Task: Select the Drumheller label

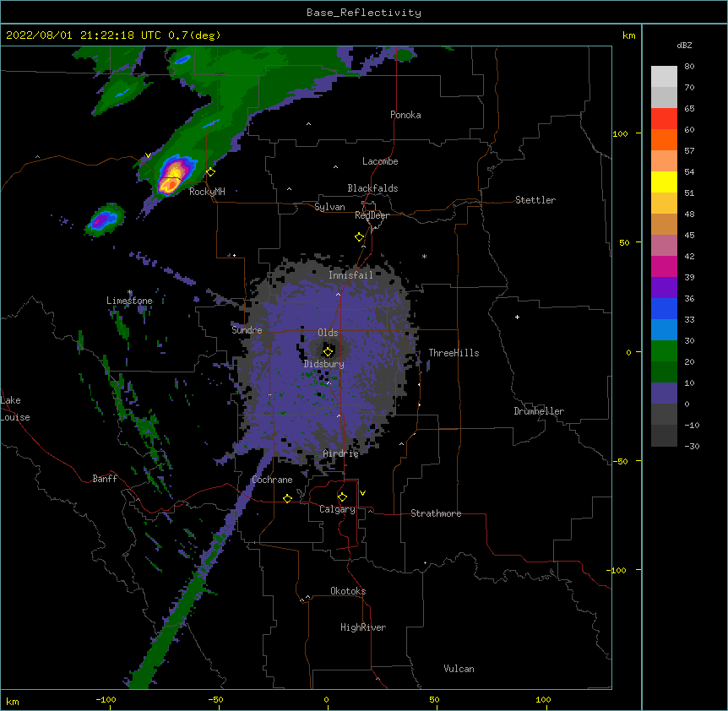Action: [539, 411]
